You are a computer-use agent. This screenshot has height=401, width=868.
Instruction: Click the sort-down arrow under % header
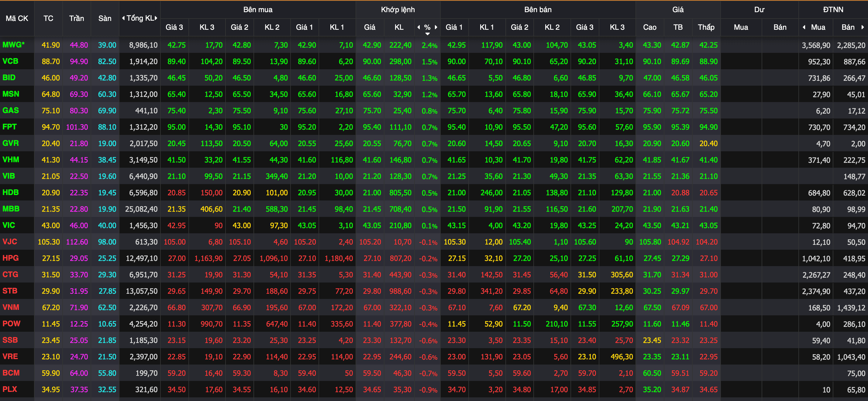point(428,34)
